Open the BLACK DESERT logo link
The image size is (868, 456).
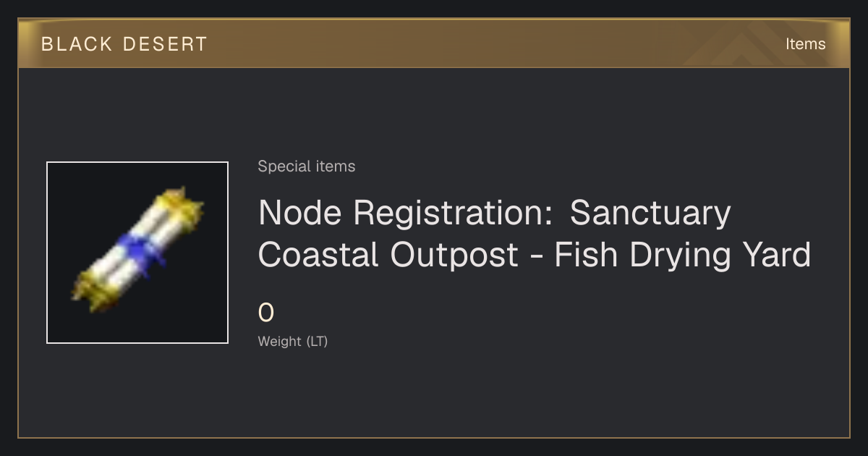coord(124,44)
